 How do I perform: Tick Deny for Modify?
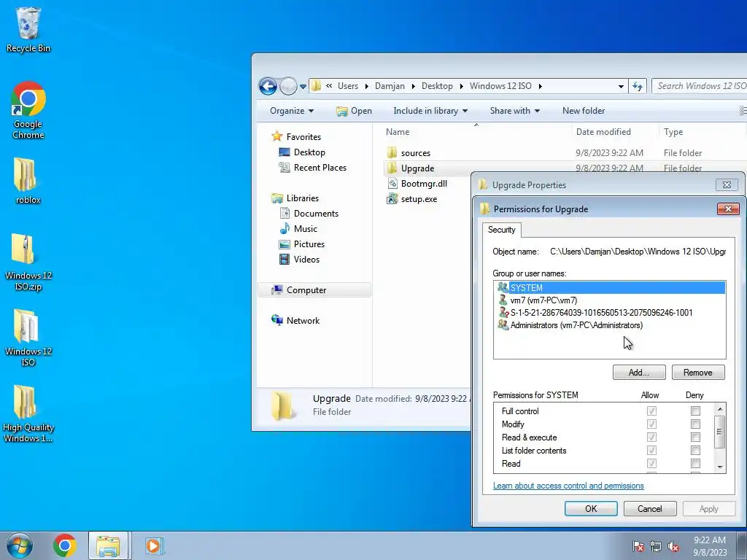695,424
